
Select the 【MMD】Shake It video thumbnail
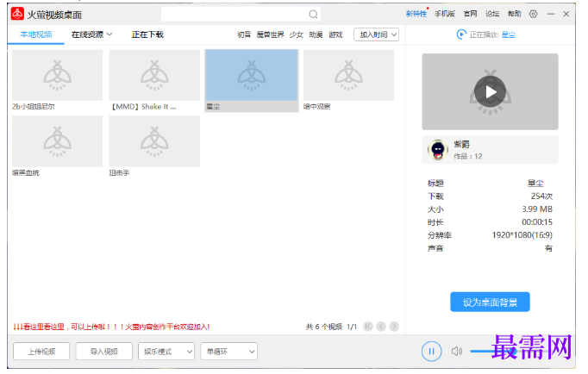[154, 75]
